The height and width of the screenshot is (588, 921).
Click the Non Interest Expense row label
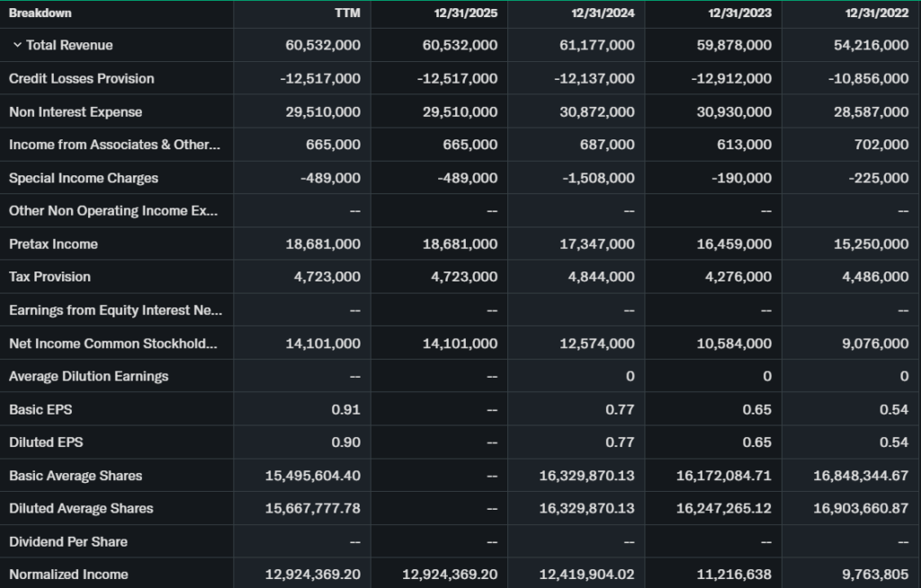pos(76,111)
